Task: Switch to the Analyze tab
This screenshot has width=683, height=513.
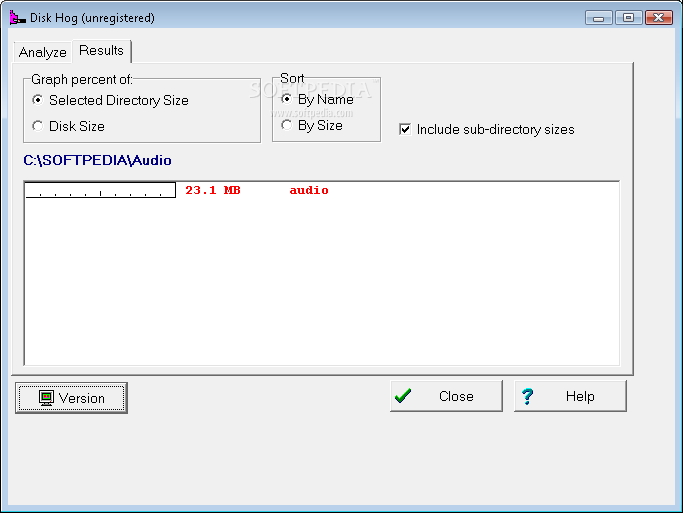Action: (x=43, y=52)
